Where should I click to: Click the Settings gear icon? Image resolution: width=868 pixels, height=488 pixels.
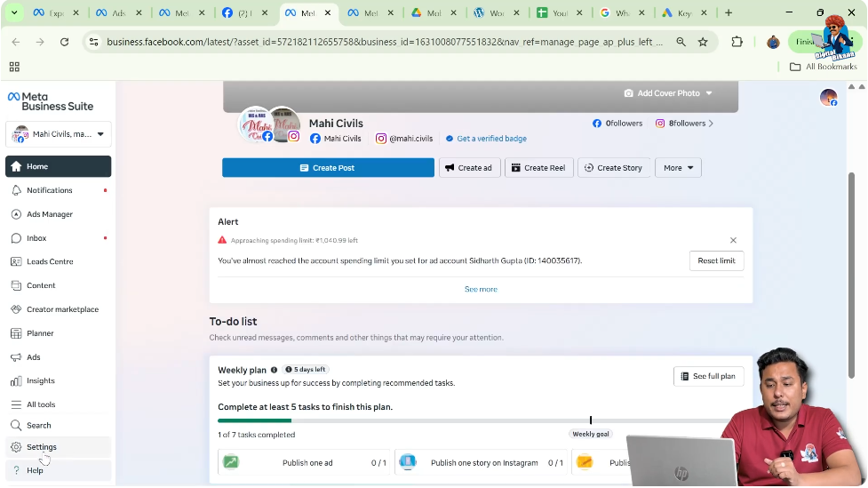click(x=16, y=447)
